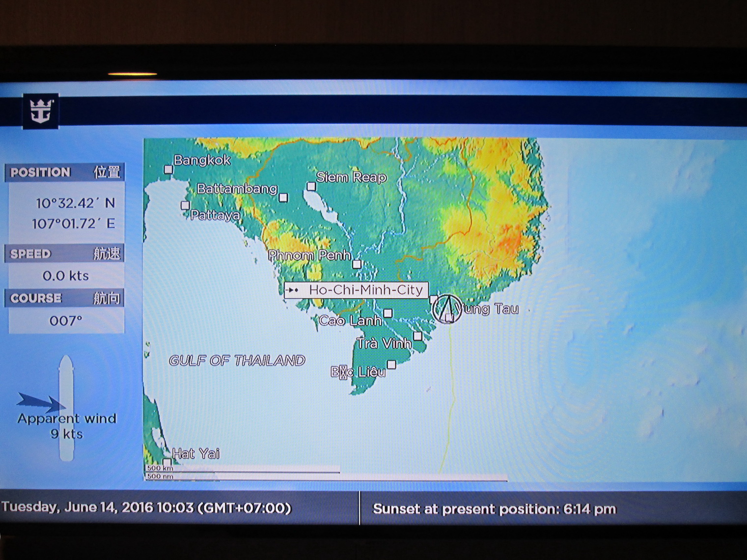Select the Siem Reap city marker
This screenshot has width=747, height=560.
311,187
